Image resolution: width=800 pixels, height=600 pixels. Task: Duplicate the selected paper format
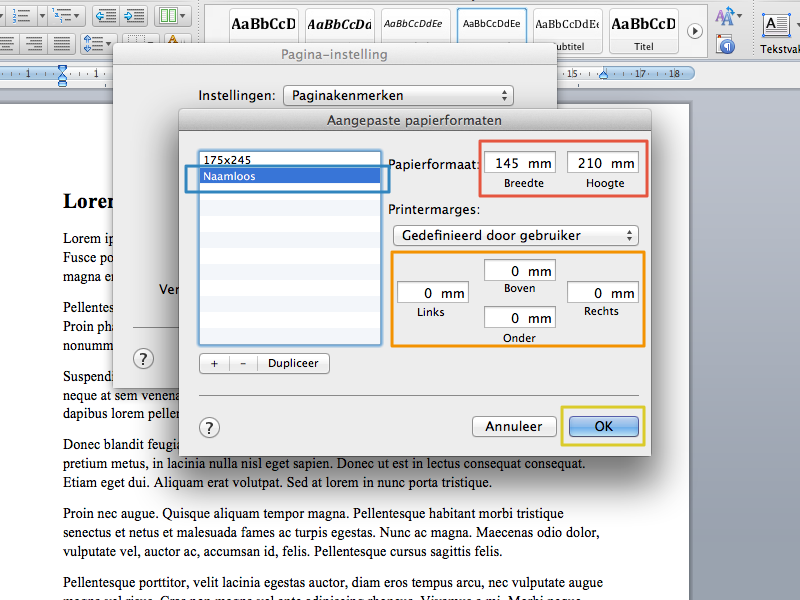293,363
